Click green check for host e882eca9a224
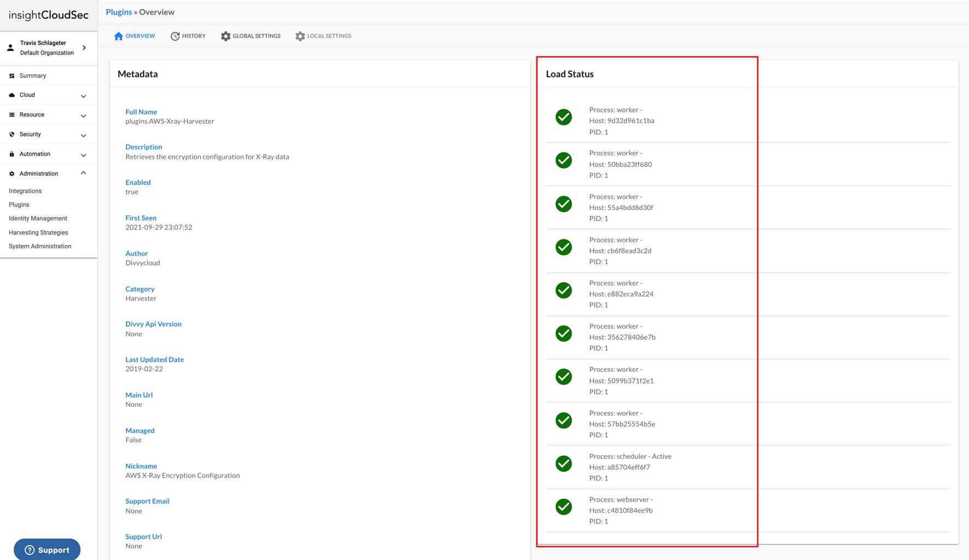The image size is (969, 560). pos(564,290)
